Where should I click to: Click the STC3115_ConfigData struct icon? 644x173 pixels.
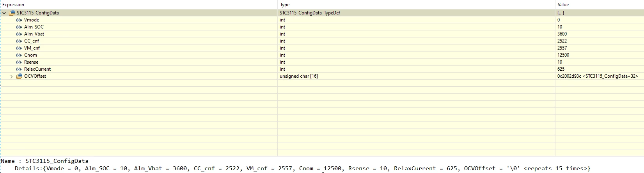point(12,13)
